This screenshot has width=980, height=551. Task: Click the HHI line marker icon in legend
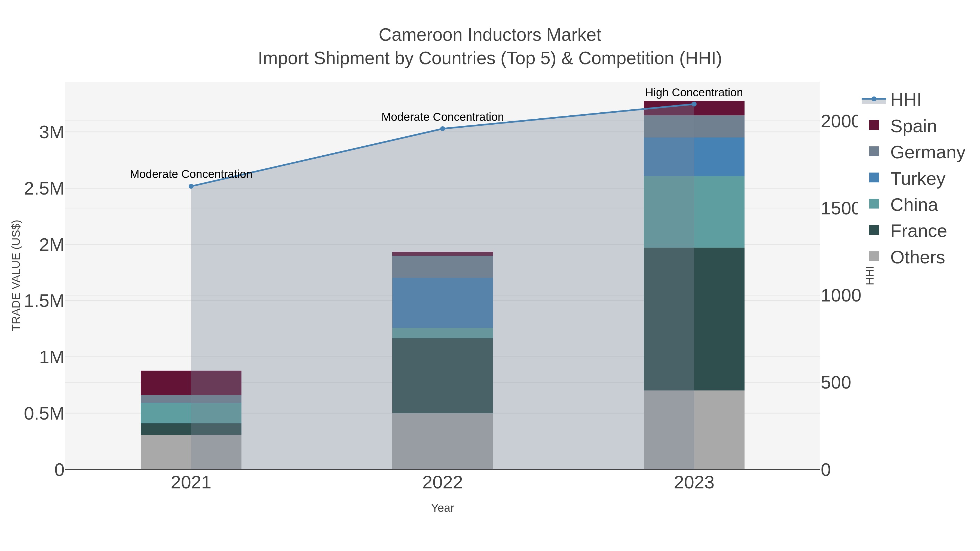[874, 99]
